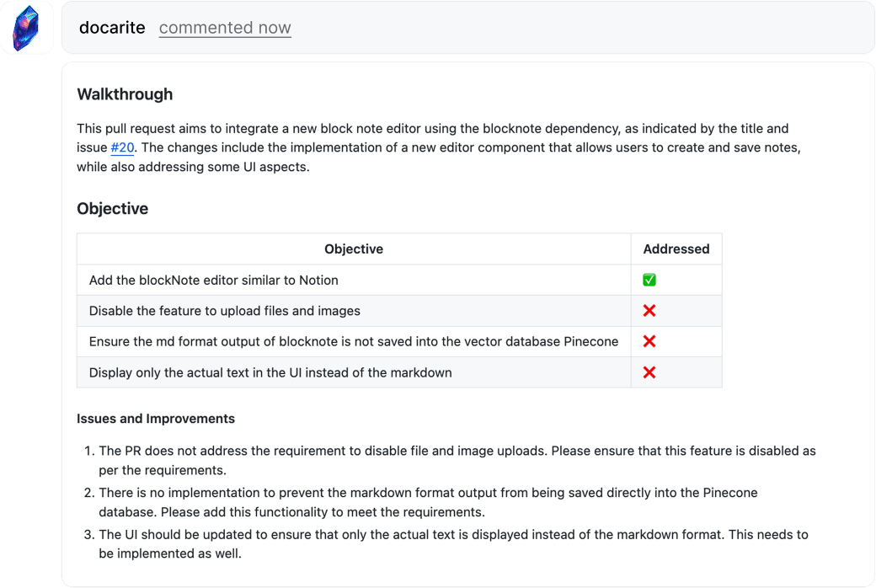Click the green checkmark for blockNote editor
The width and height of the screenshot is (876, 588).
tap(649, 280)
